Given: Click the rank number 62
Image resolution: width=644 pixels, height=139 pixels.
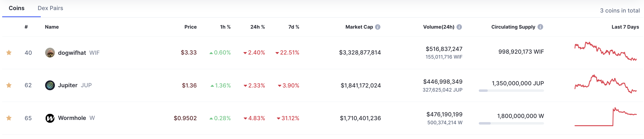Looking at the screenshot, I should pos(28,85).
